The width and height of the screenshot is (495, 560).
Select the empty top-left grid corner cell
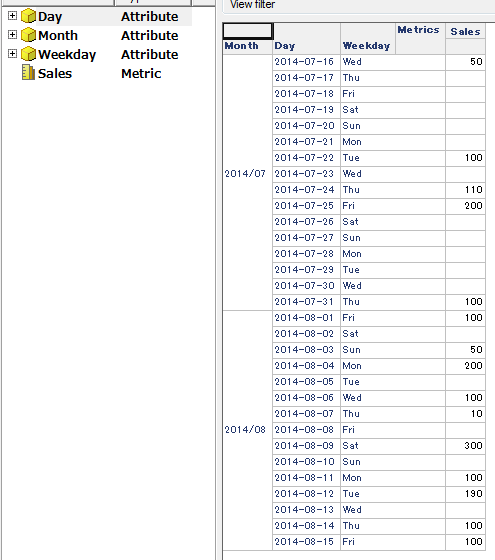pyautogui.click(x=248, y=31)
